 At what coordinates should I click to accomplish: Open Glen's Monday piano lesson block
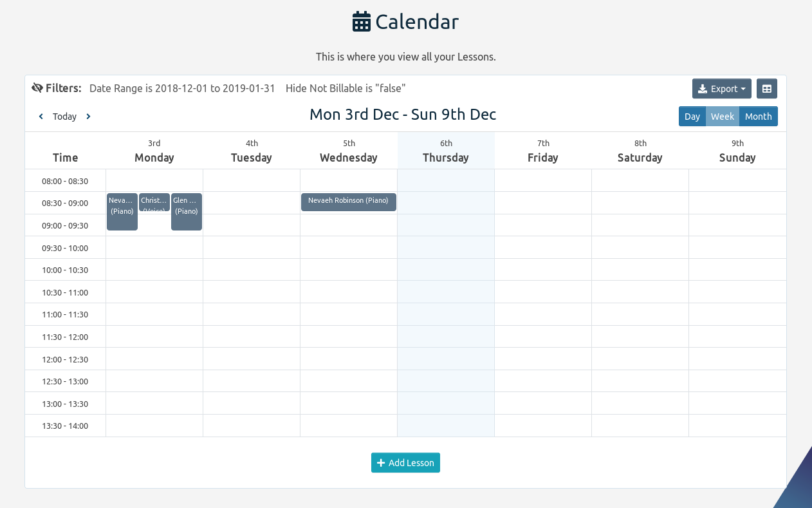[x=186, y=212]
